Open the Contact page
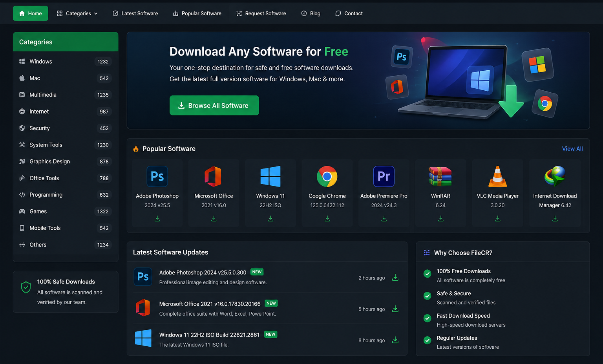The width and height of the screenshot is (603, 364). pyautogui.click(x=349, y=13)
